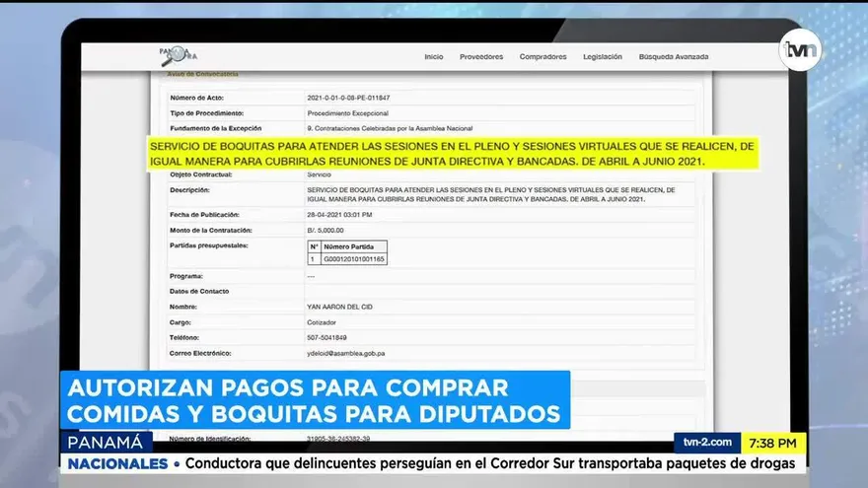This screenshot has height=488, width=868.
Task: Click the phone number 507-5041849
Action: pos(326,338)
